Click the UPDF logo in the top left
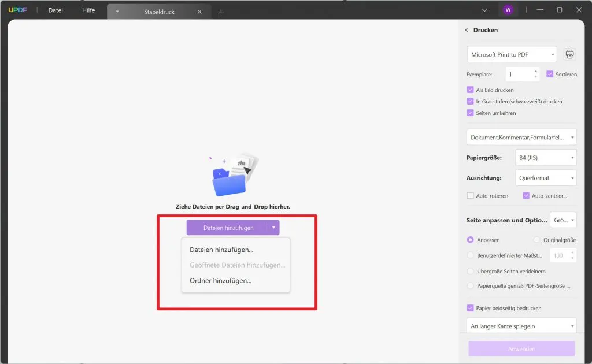Screen dimensions: 592x364 17,9
